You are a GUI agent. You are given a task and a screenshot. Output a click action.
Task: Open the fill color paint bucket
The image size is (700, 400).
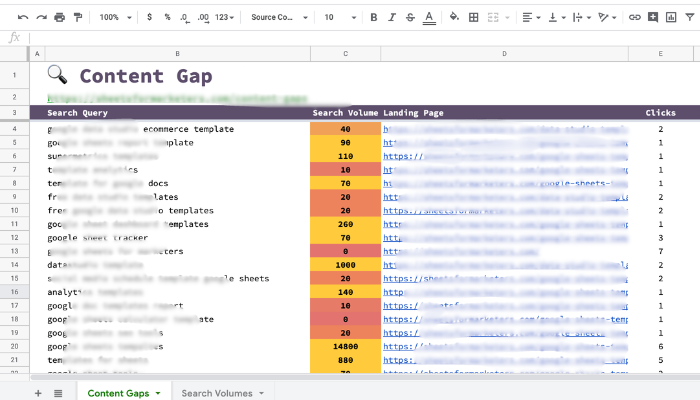tap(454, 17)
